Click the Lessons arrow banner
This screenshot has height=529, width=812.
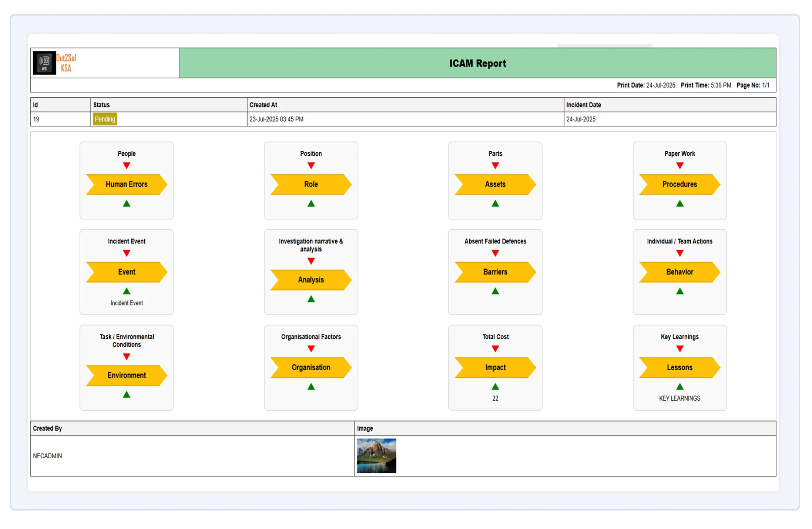tap(680, 367)
